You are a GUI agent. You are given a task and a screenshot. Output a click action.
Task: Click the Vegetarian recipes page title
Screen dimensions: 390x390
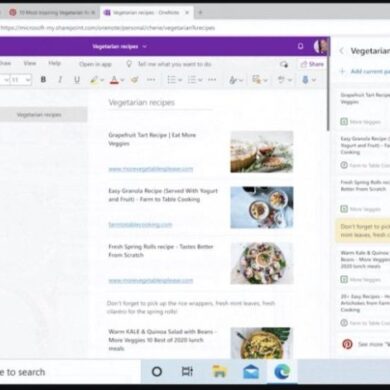(142, 102)
